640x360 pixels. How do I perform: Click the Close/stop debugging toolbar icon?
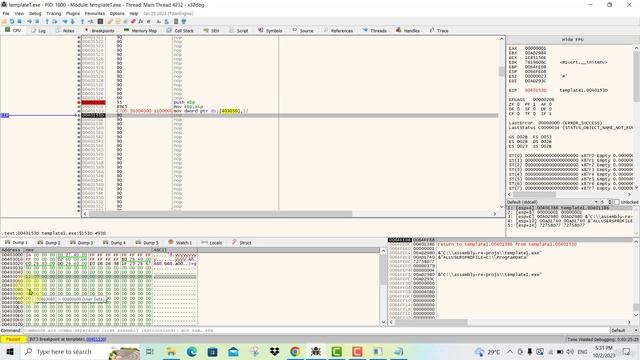tap(19, 21)
